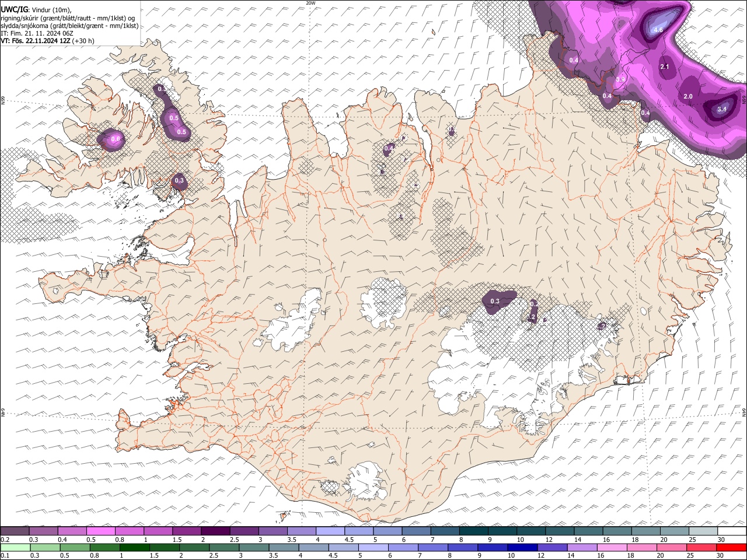This screenshot has height=560, width=747.
Task: Click the grey-green 3 swatch, lower legend row
Action: (x=254, y=547)
